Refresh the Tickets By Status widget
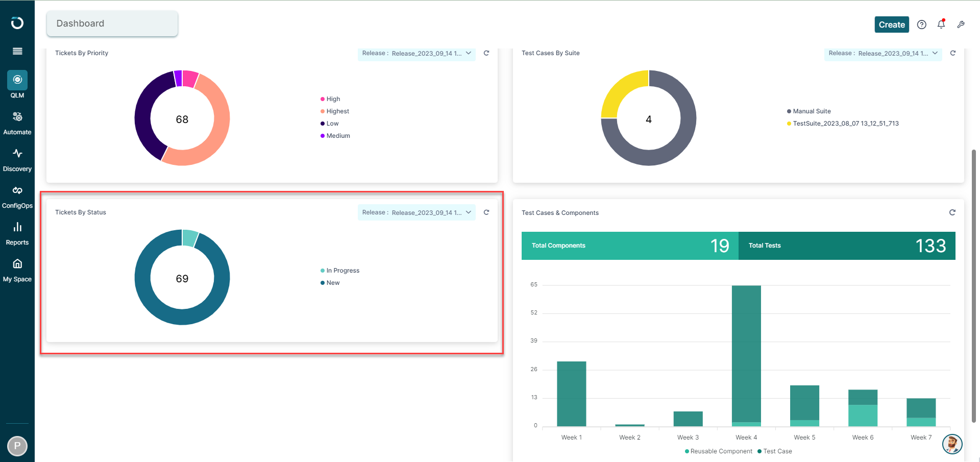980x462 pixels. coord(486,212)
